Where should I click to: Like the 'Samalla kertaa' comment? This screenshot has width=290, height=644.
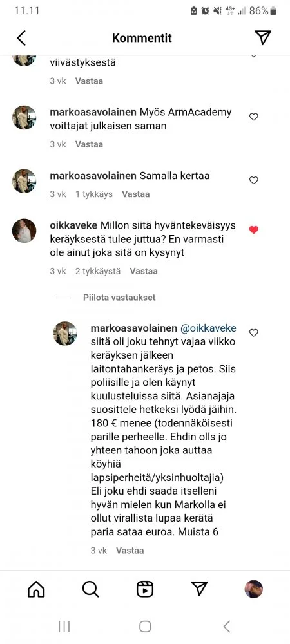(254, 180)
